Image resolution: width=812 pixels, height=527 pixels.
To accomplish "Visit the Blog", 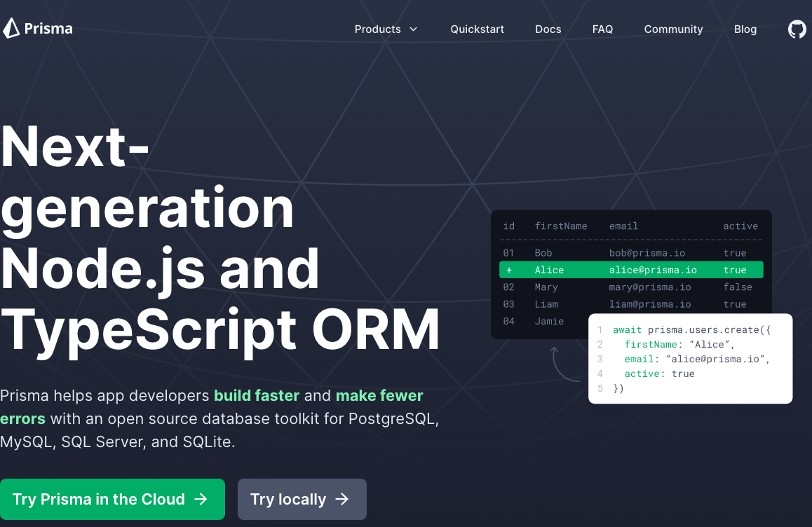I will (745, 29).
